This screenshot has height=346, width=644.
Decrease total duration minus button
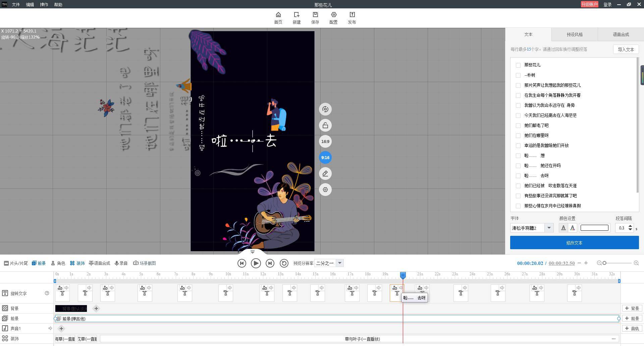point(579,263)
